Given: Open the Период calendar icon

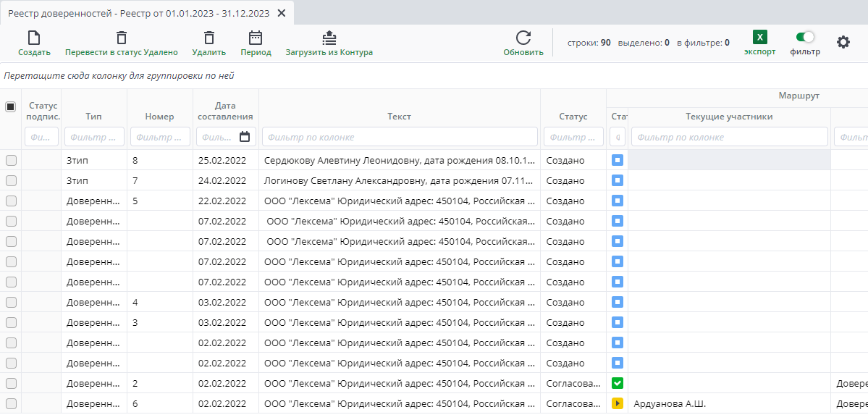Looking at the screenshot, I should pos(256,38).
